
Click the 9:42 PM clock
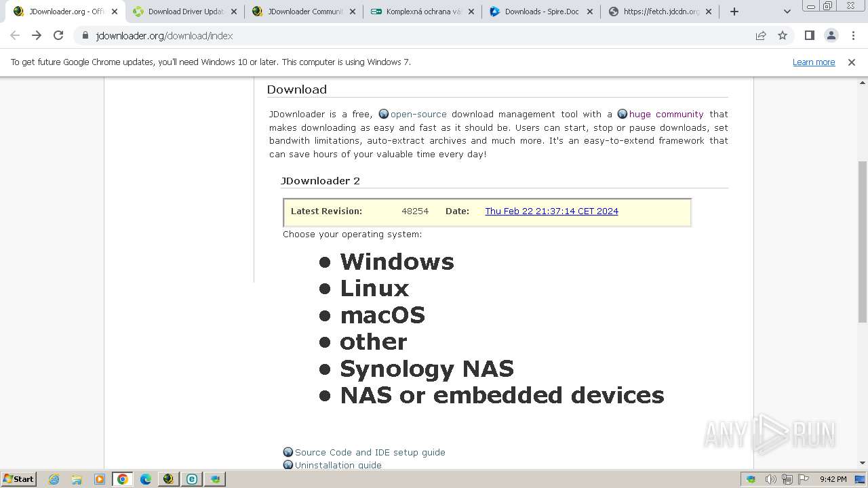click(x=833, y=479)
